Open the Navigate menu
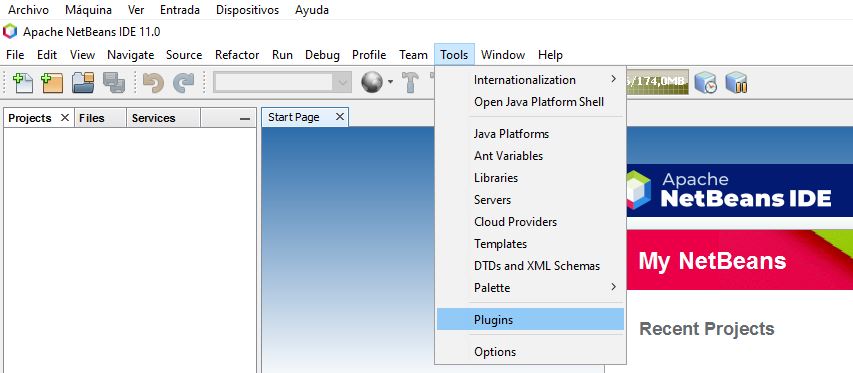This screenshot has height=373, width=853. click(x=131, y=55)
